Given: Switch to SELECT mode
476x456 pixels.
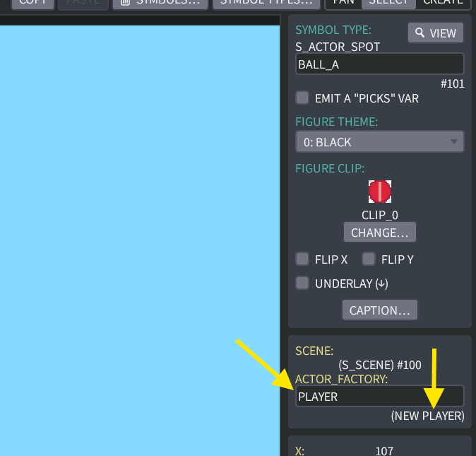Looking at the screenshot, I should tap(388, 3).
